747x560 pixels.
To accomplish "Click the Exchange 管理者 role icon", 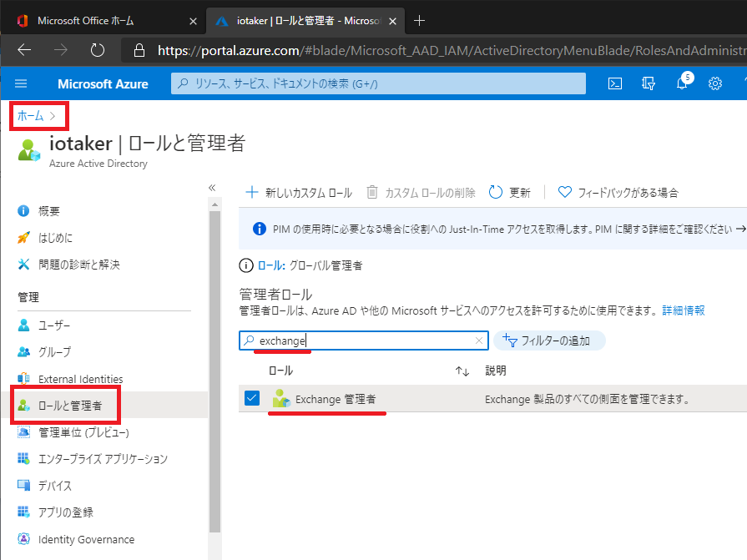I will click(x=280, y=399).
